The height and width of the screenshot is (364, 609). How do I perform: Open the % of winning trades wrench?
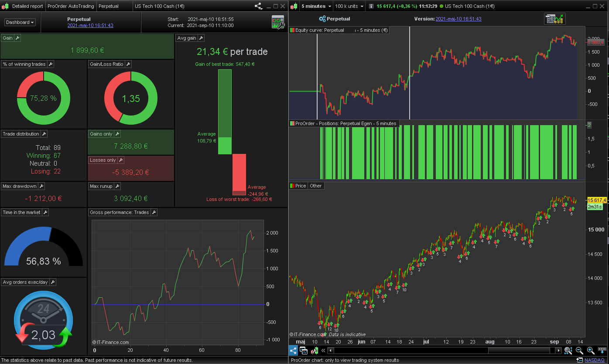pyautogui.click(x=50, y=64)
